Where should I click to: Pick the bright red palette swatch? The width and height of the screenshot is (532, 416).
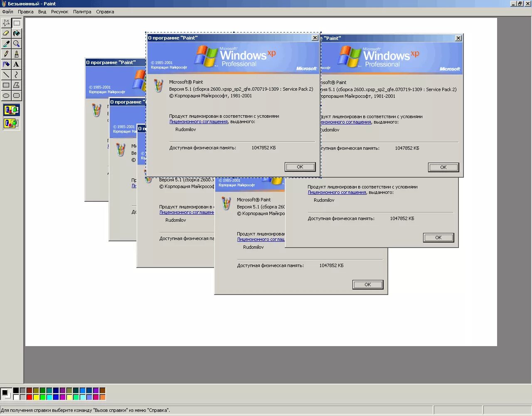click(x=29, y=397)
